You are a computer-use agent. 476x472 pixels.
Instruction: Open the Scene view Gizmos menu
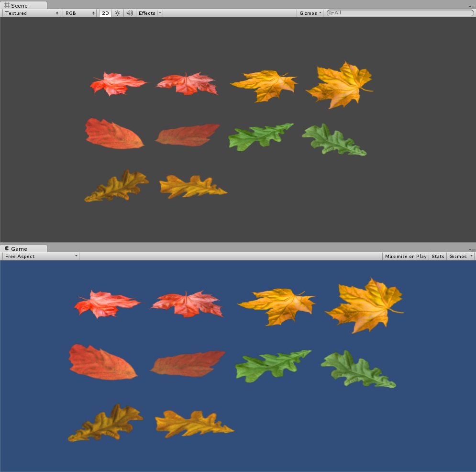(x=308, y=13)
